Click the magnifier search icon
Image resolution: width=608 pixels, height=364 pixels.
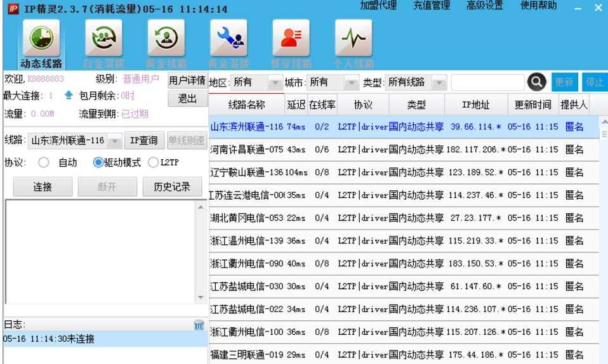pyautogui.click(x=537, y=82)
